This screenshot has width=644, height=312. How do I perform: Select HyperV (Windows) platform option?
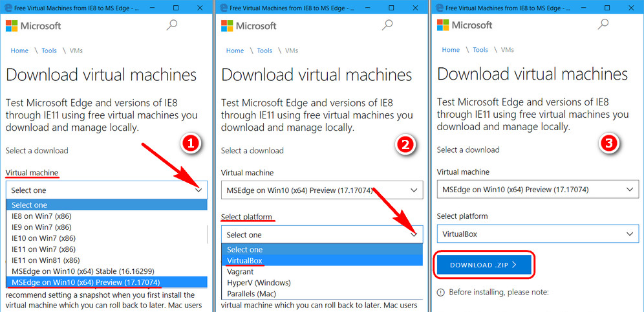click(x=322, y=283)
